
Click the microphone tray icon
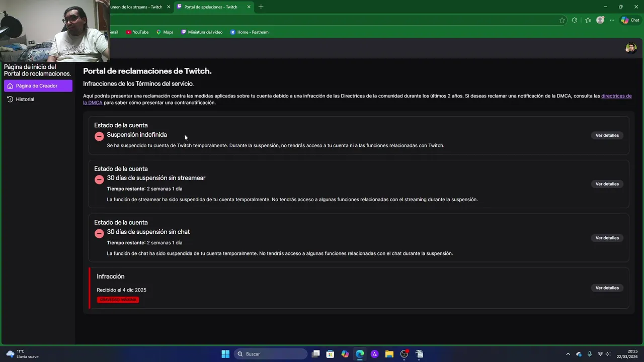point(589,354)
